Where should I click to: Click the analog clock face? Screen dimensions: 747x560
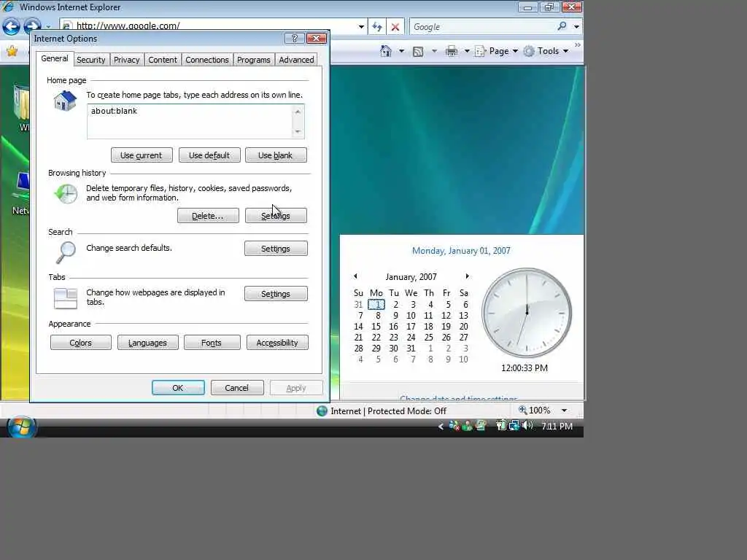[x=527, y=312]
